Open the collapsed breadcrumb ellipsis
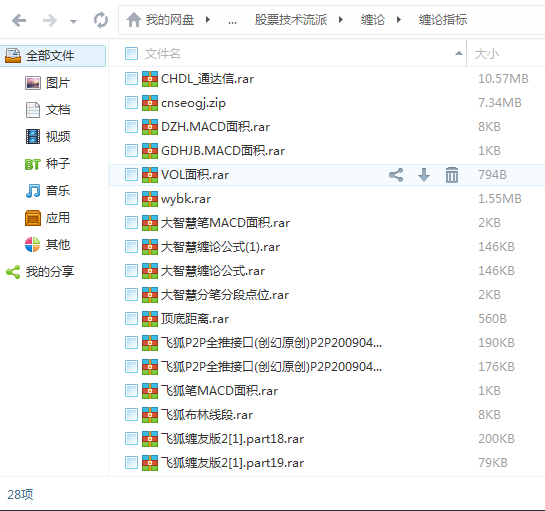 (x=232, y=22)
